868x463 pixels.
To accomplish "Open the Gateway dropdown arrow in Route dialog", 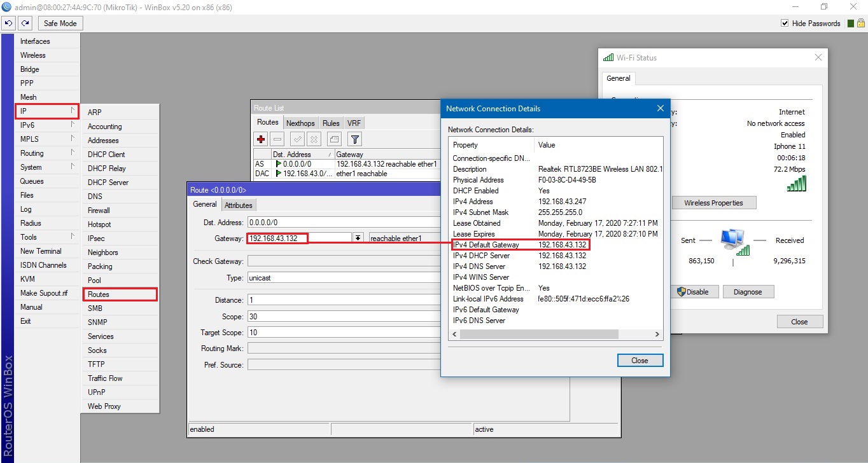I will pos(358,238).
